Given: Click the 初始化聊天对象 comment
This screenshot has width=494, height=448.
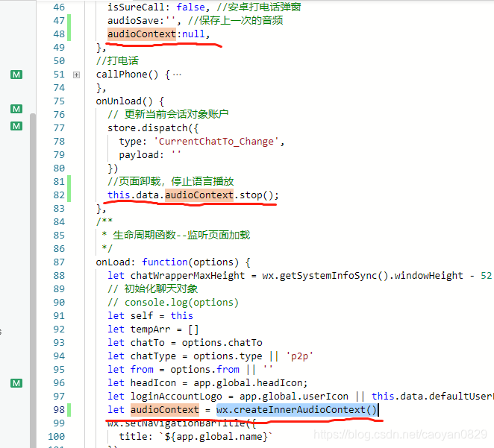Looking at the screenshot, I should [153, 288].
